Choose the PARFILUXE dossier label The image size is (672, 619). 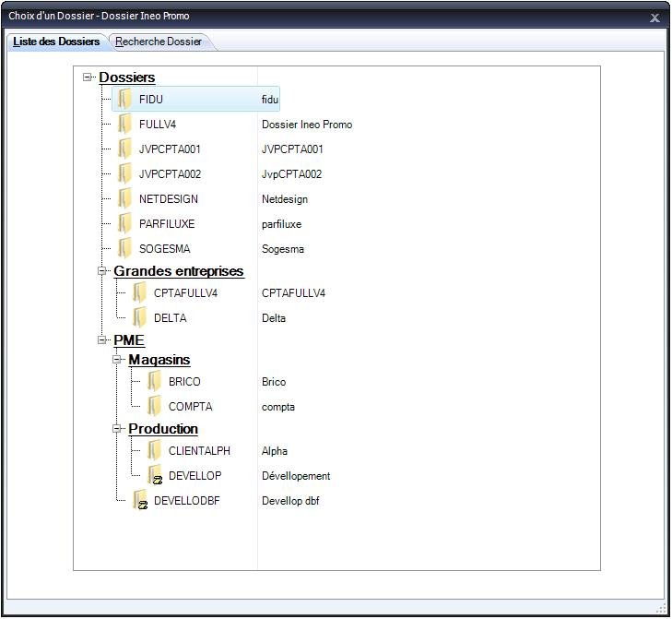167,224
